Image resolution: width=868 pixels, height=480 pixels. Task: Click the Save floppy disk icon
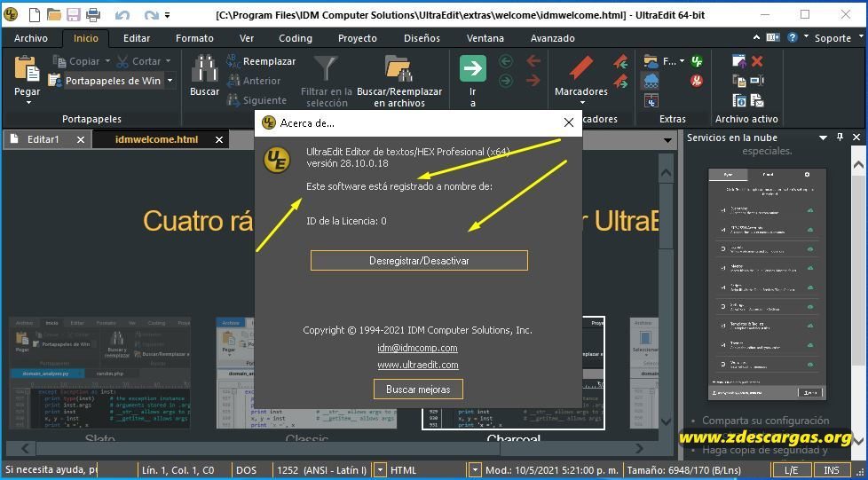[73, 15]
